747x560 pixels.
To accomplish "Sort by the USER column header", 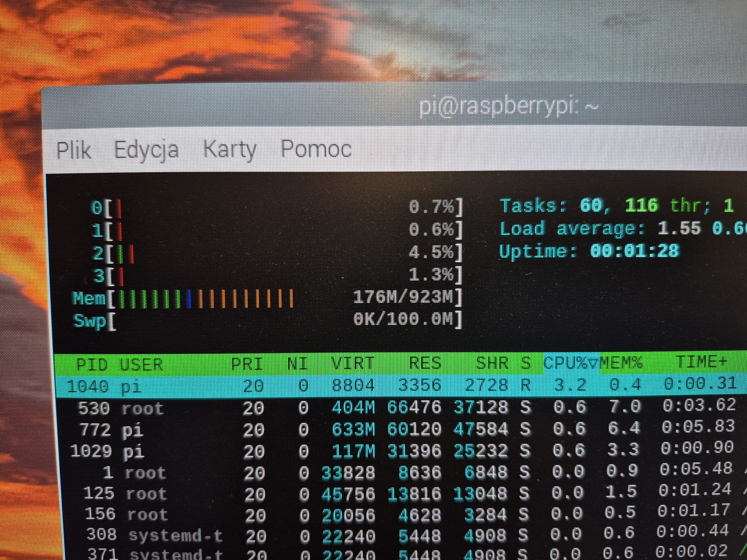I will 141,364.
